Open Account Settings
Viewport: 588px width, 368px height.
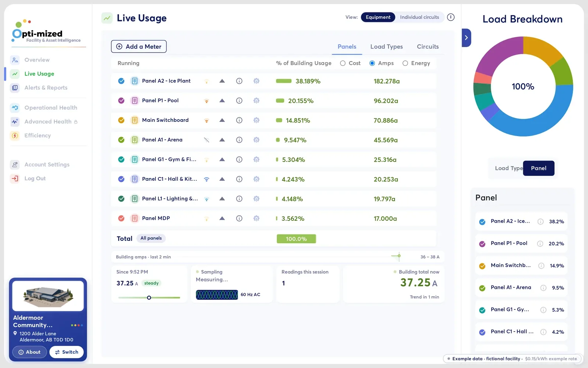(47, 164)
